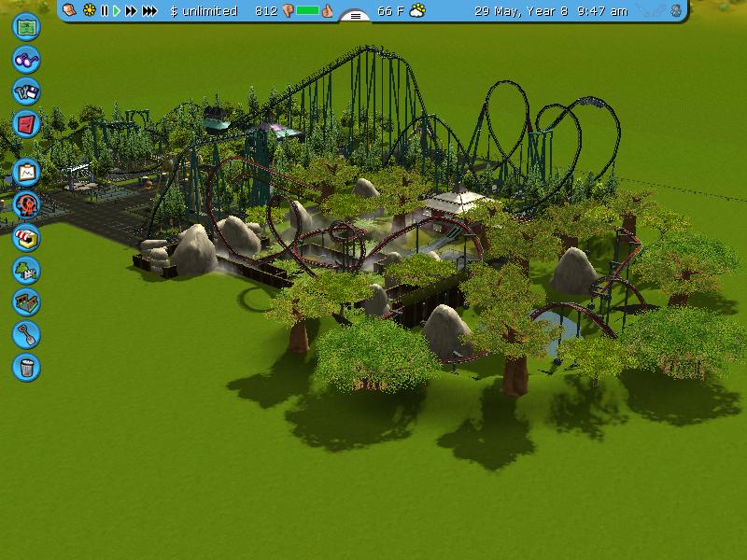Set game speed to triple fast-forward
This screenshot has width=747, height=560.
coord(149,11)
